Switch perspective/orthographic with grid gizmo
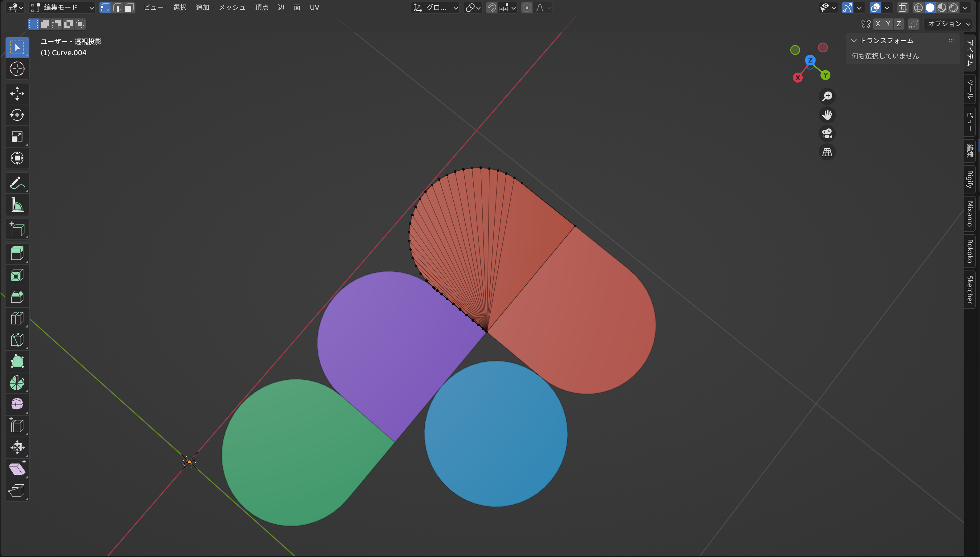Viewport: 980px width, 557px height. (x=827, y=152)
